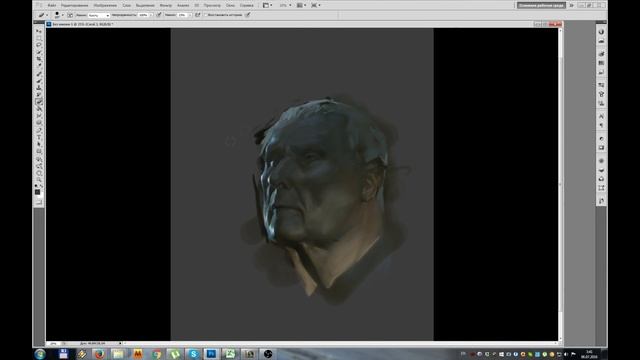Click the status bar zoom field
This screenshot has width=640, height=360.
[x=53, y=343]
